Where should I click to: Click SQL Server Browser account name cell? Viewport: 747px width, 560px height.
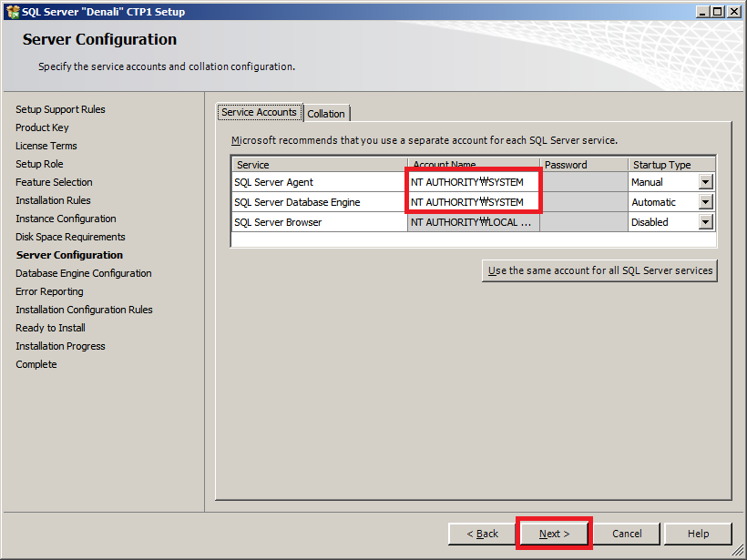(474, 222)
